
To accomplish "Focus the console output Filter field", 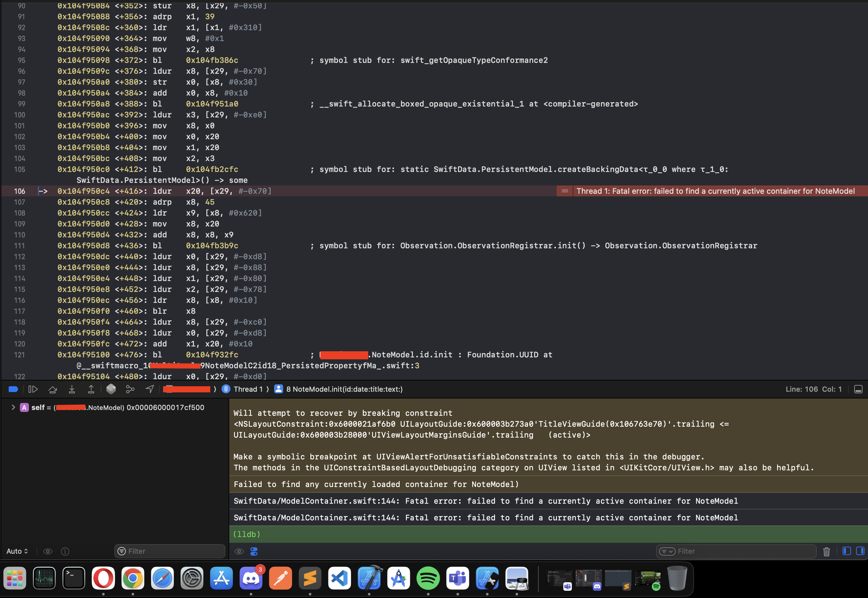I will 736,551.
